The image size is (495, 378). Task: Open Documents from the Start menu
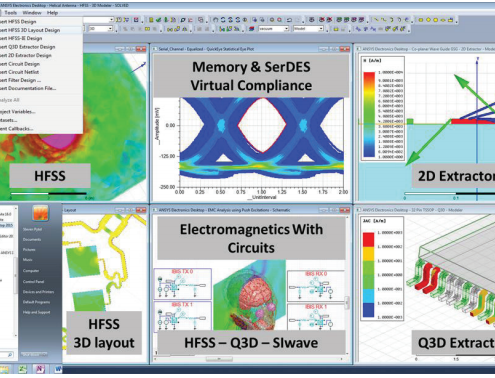[32, 239]
